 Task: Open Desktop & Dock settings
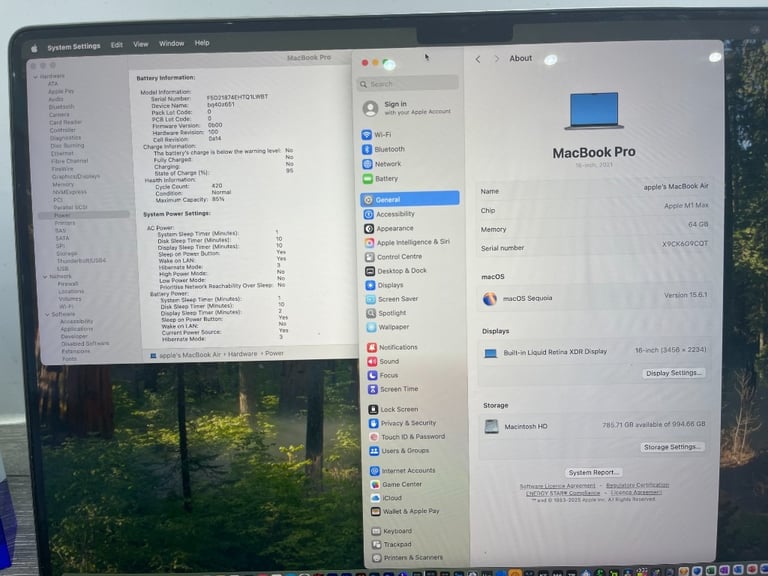coord(396,271)
